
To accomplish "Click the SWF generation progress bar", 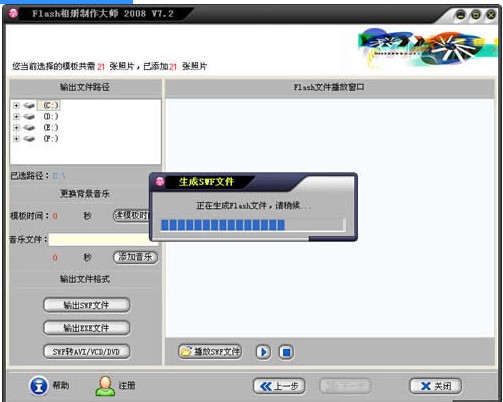I will tap(253, 225).
